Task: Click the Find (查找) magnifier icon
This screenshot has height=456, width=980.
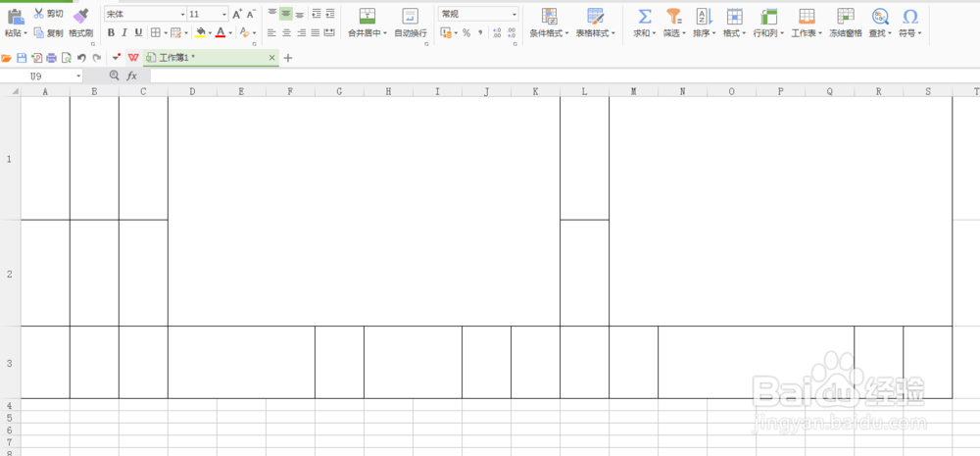Action: [x=881, y=17]
